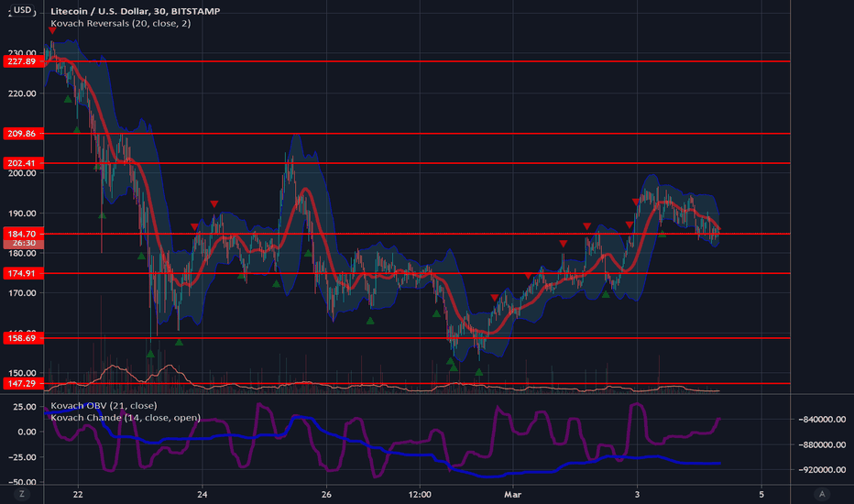Click the 5 date on time axis

pyautogui.click(x=761, y=495)
